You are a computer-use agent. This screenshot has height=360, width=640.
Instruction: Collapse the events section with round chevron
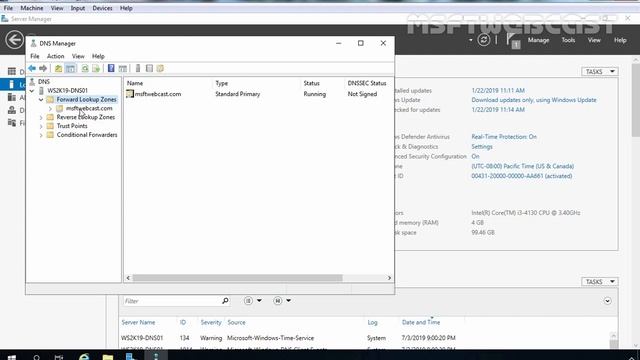tap(607, 301)
